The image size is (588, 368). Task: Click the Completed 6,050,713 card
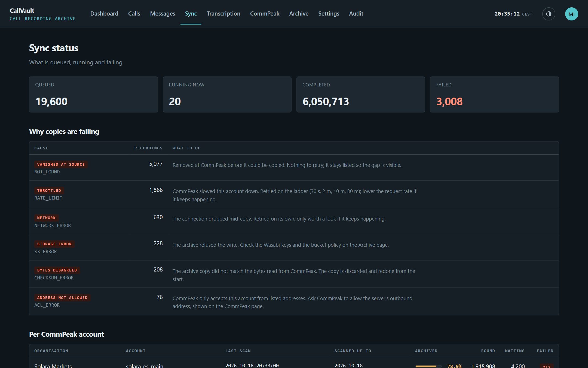pos(360,94)
